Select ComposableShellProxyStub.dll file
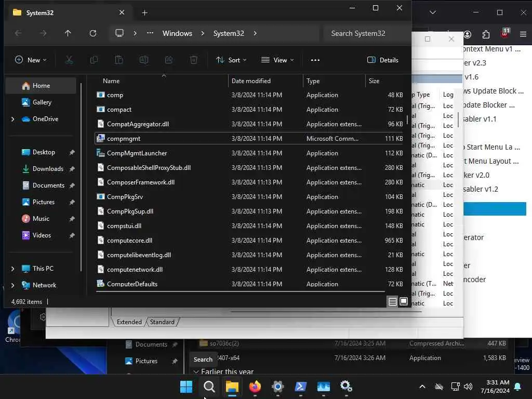The width and height of the screenshot is (532, 399). point(249,168)
